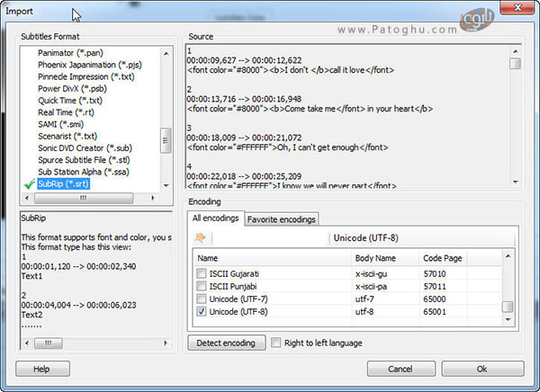
Task: Click right arrow of SubRip description scrollbar
Action: tap(166, 343)
